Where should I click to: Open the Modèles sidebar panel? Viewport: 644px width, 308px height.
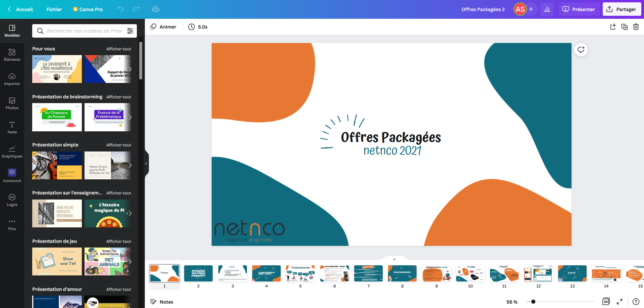pos(12,31)
